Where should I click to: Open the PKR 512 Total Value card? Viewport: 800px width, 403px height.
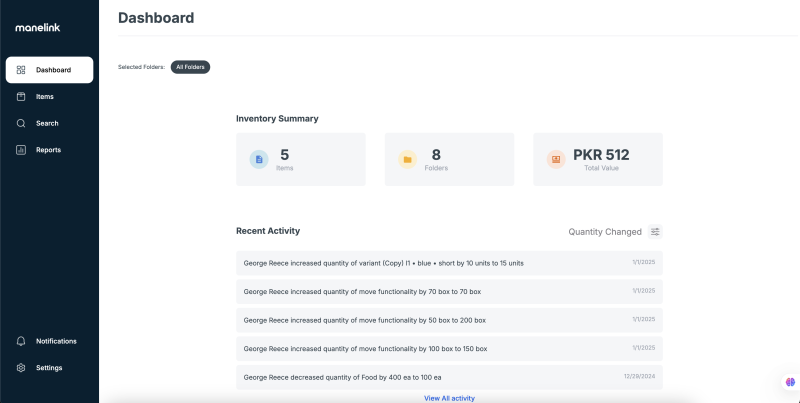(x=598, y=159)
